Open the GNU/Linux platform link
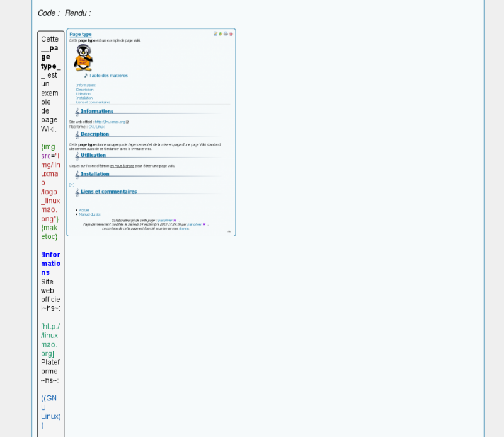Viewport: 504px width, 437px height. click(x=96, y=127)
